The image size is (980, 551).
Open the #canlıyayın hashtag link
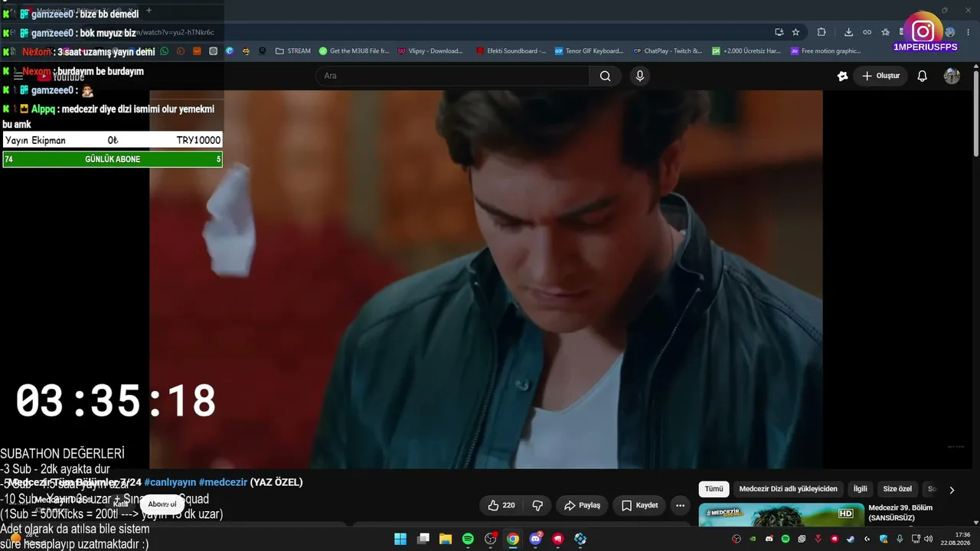(x=170, y=482)
